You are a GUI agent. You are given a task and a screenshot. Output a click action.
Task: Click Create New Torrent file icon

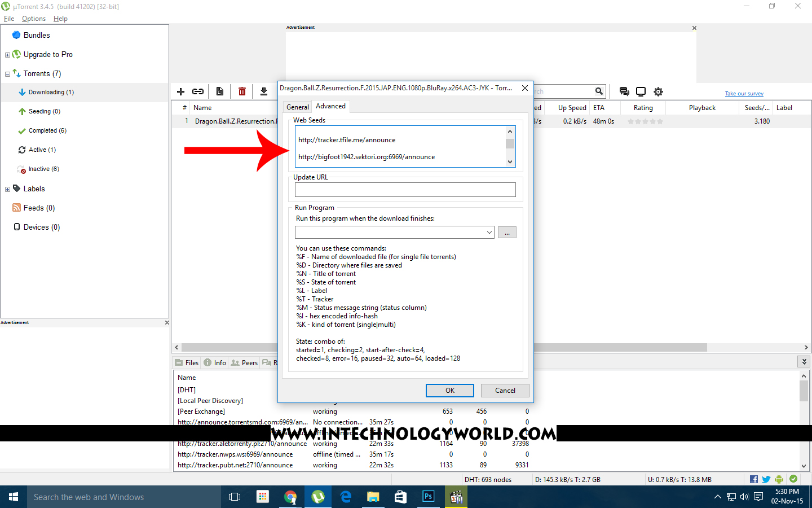coord(220,91)
